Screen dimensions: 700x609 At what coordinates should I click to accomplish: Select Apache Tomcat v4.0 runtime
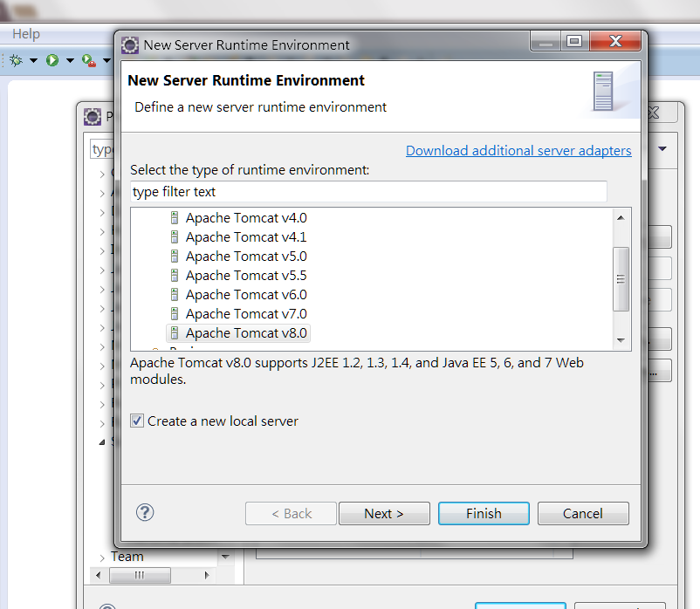246,218
